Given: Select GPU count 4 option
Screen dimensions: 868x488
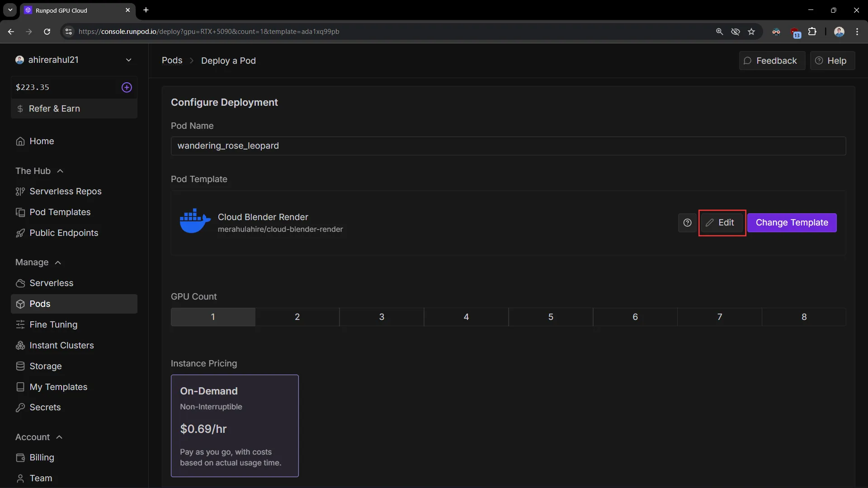Looking at the screenshot, I should click(x=466, y=317).
